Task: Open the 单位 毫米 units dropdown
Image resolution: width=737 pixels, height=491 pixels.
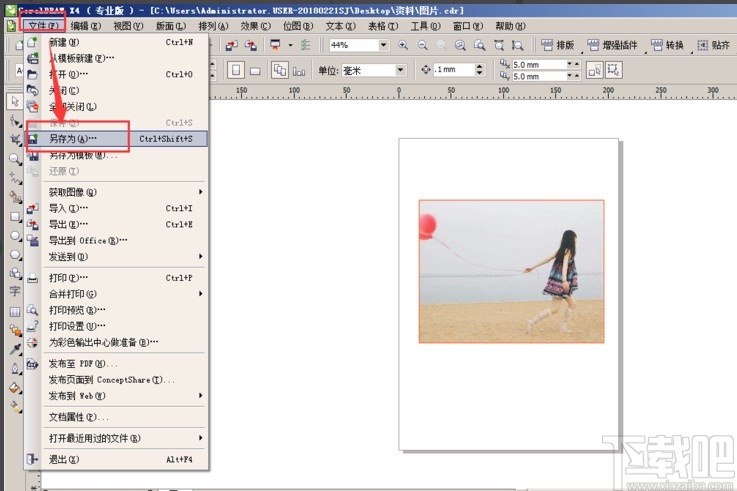Action: [400, 70]
